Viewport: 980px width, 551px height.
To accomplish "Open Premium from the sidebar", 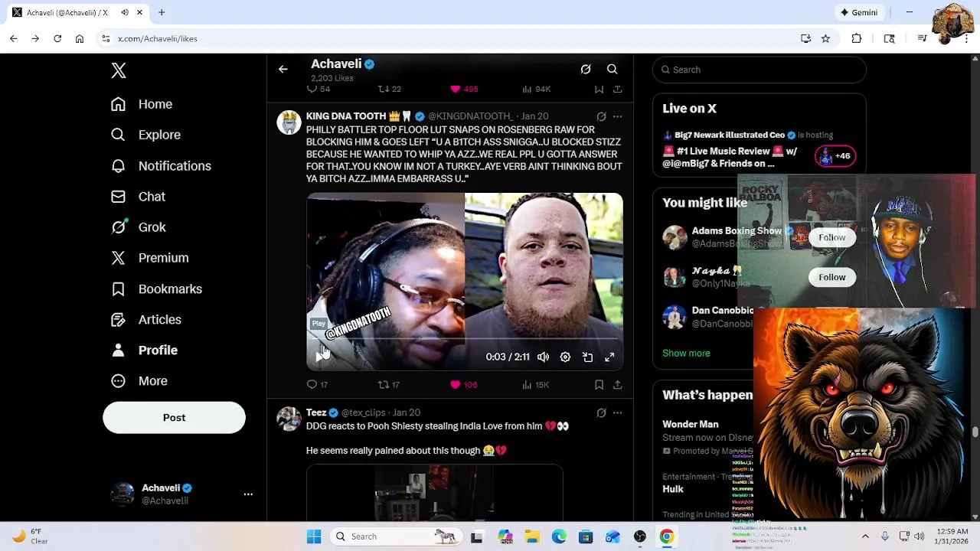I will pos(149,258).
